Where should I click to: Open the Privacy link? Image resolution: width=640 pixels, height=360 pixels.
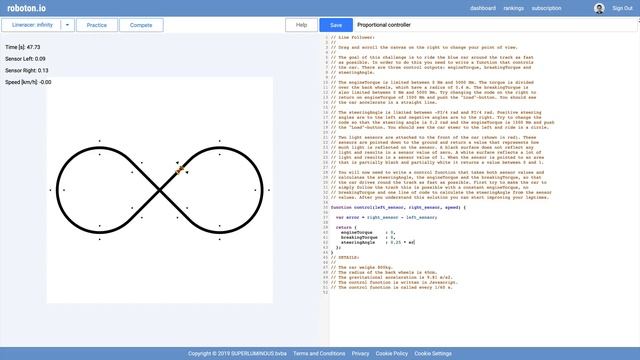coord(360,353)
